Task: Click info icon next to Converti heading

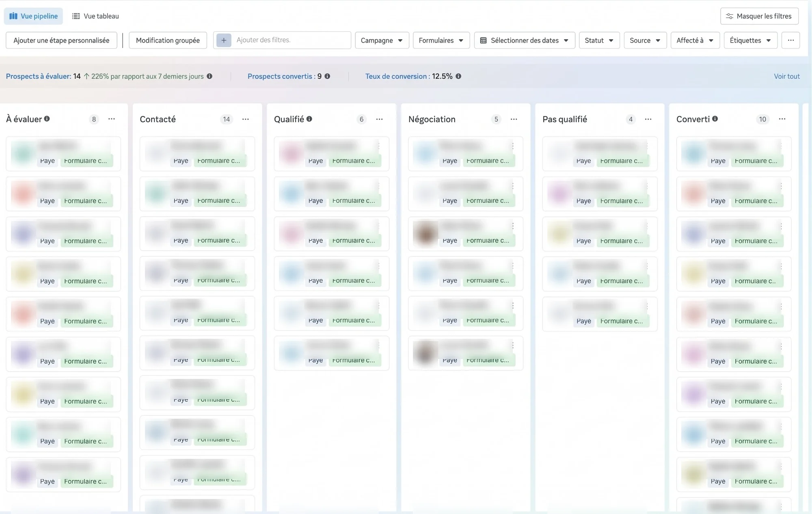Action: (715, 119)
